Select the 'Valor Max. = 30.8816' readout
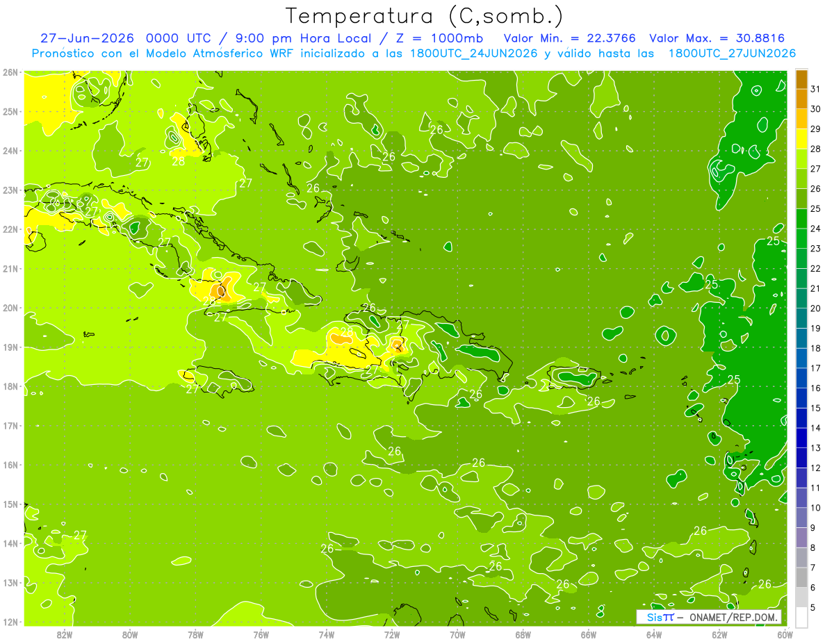 tap(717, 38)
